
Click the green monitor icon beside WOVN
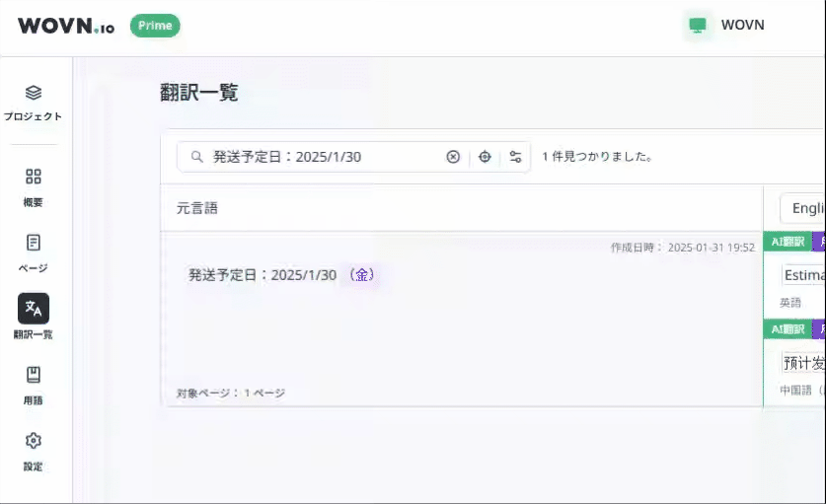point(698,26)
